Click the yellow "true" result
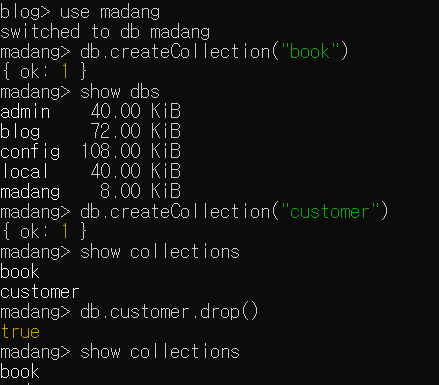The height and width of the screenshot is (385, 439). point(20,332)
